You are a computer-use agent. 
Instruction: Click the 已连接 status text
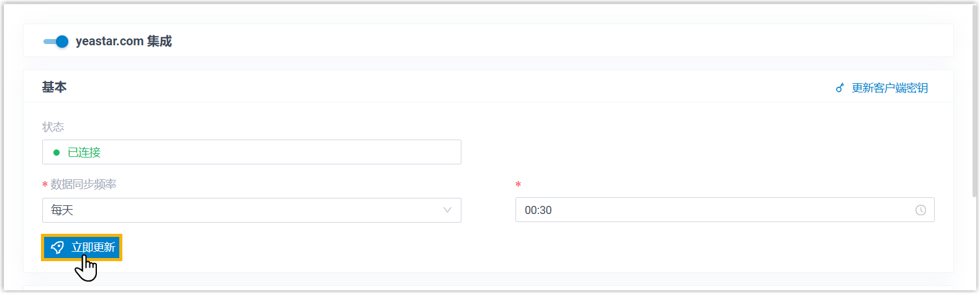pyautogui.click(x=84, y=153)
